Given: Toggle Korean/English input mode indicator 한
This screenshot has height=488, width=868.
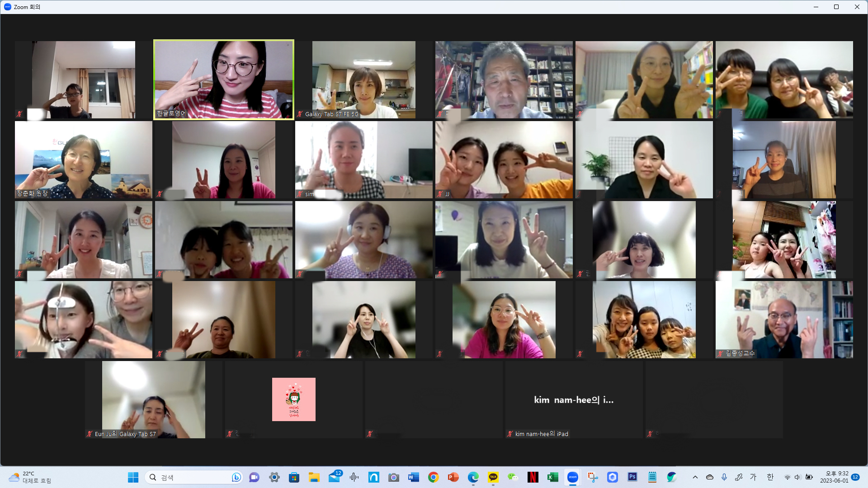Looking at the screenshot, I should pos(770,477).
